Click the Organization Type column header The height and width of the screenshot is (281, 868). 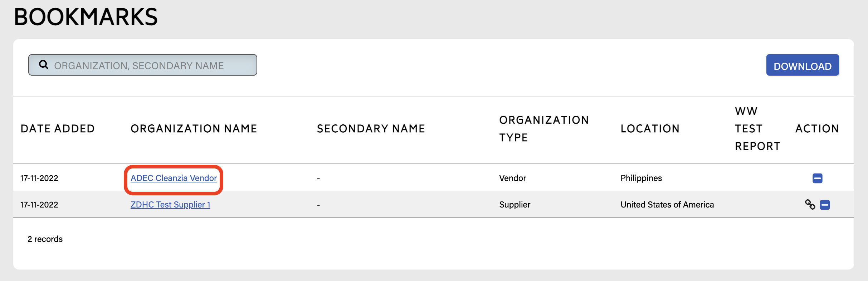click(544, 129)
